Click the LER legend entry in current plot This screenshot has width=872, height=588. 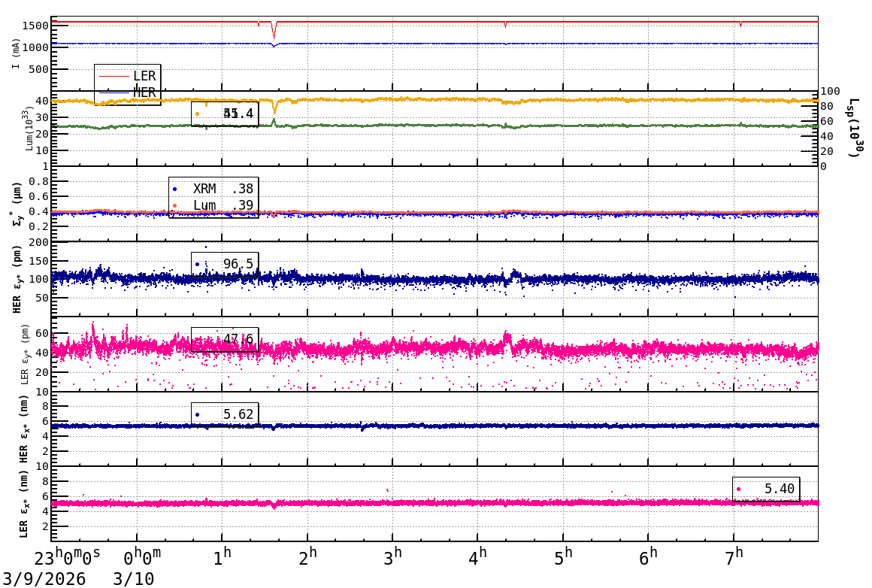[128, 76]
